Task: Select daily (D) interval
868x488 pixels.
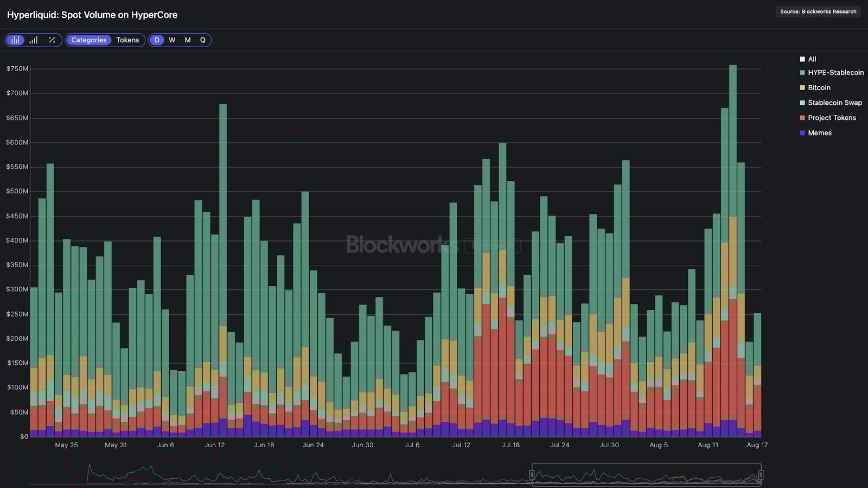Action: click(x=157, y=40)
